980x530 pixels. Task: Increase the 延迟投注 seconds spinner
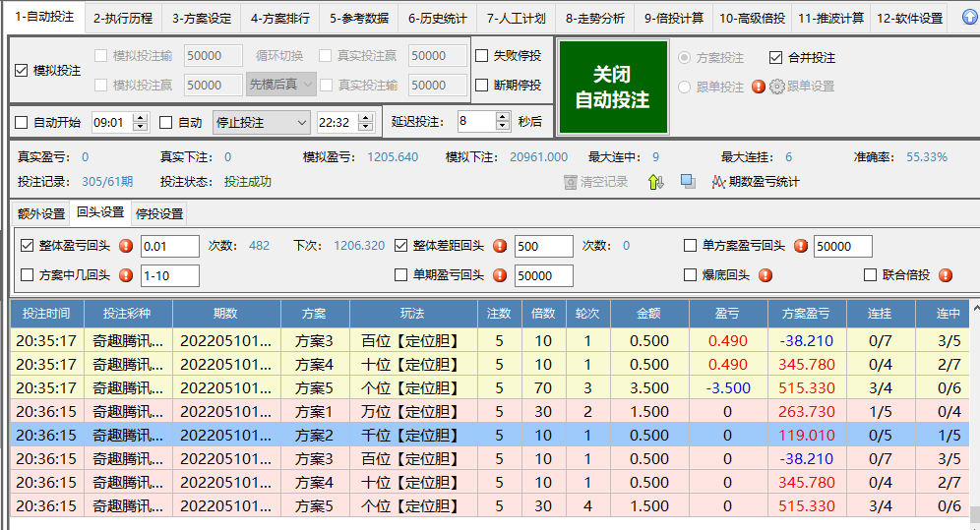coord(505,118)
